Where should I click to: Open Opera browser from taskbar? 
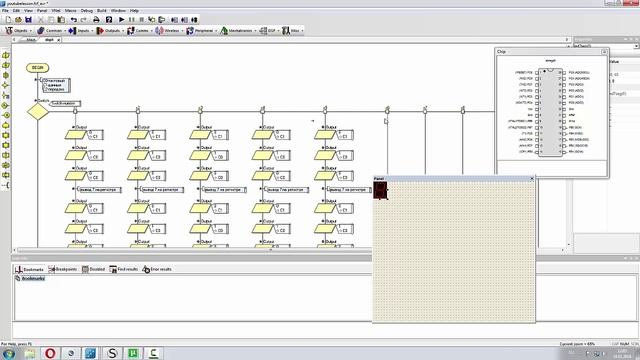[x=50, y=353]
